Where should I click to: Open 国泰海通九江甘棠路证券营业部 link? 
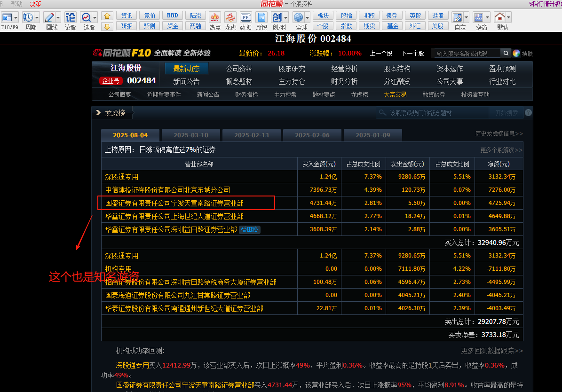pos(177,295)
